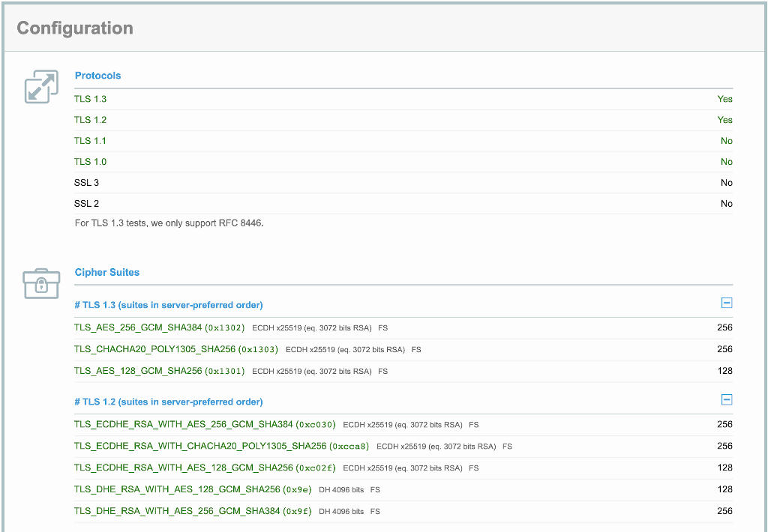This screenshot has height=532, width=768.
Task: Collapse the TLS 1.3 cipher suites section
Action: point(727,303)
